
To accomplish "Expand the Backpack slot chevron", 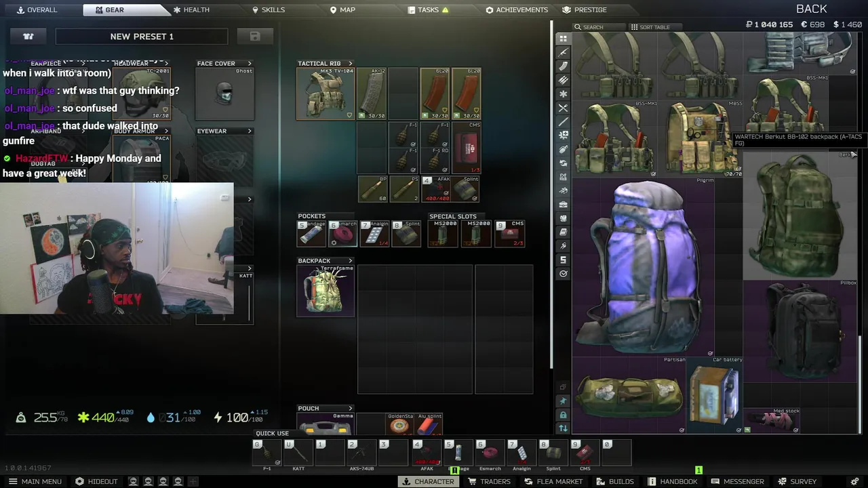I will (350, 261).
